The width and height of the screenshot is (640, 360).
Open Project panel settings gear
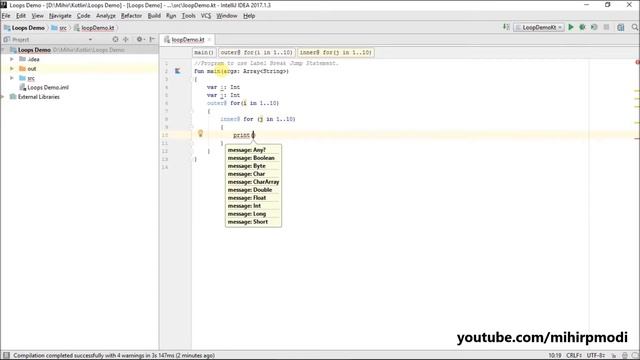click(x=140, y=39)
